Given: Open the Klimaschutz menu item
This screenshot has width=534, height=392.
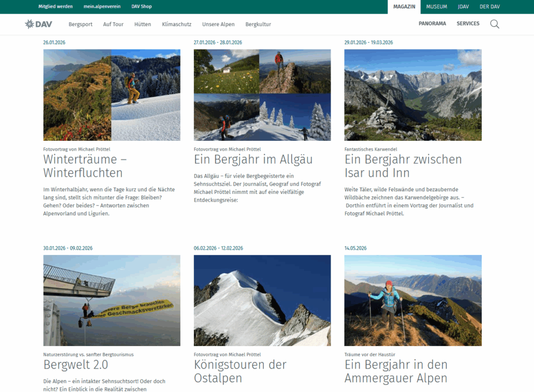Looking at the screenshot, I should tap(176, 24).
